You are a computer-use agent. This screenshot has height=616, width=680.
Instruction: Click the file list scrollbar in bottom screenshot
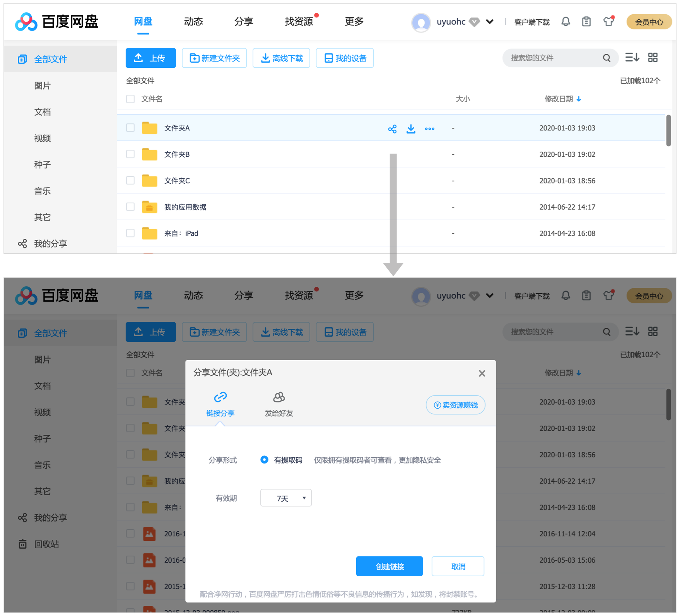tap(668, 404)
